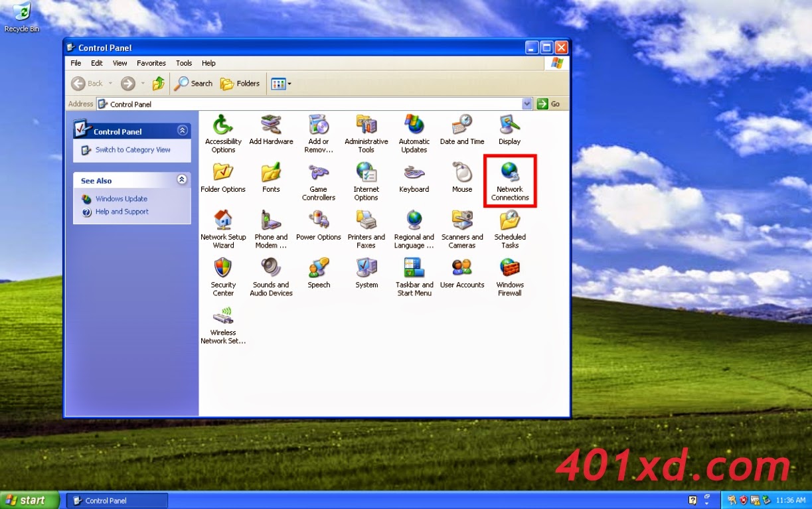This screenshot has height=509, width=812.
Task: Open the Tools menu
Action: tap(184, 63)
